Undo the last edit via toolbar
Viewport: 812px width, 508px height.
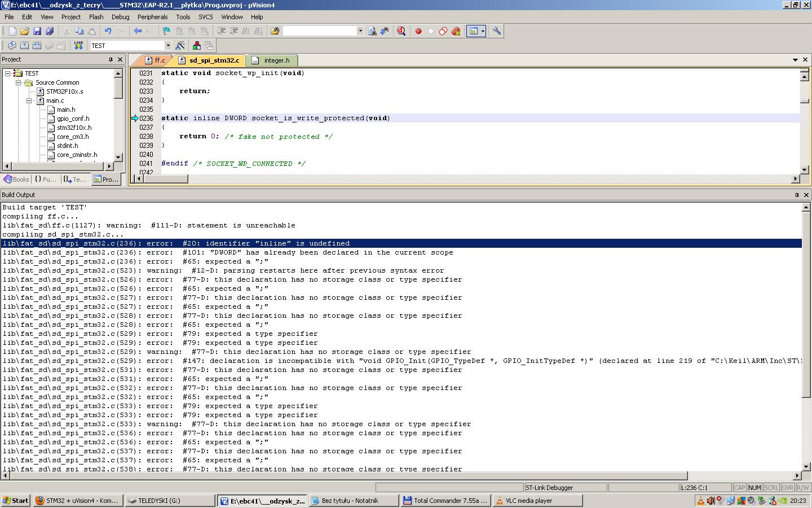tap(108, 31)
